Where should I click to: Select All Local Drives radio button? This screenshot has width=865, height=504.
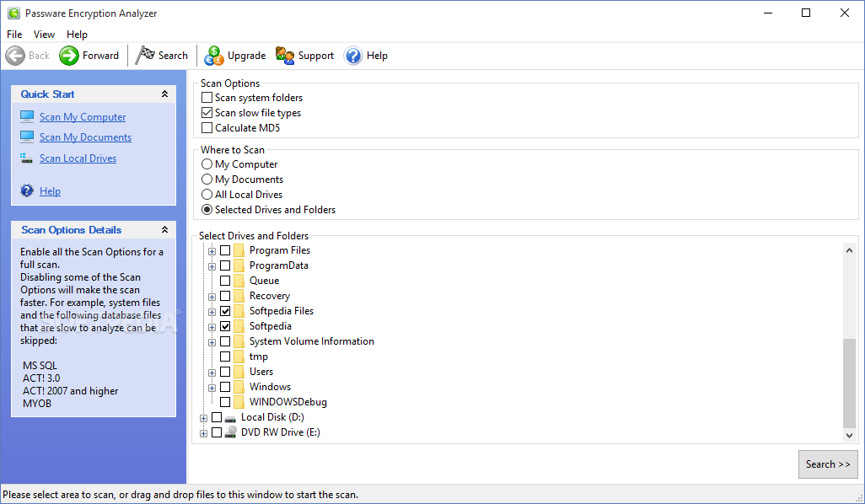click(207, 195)
